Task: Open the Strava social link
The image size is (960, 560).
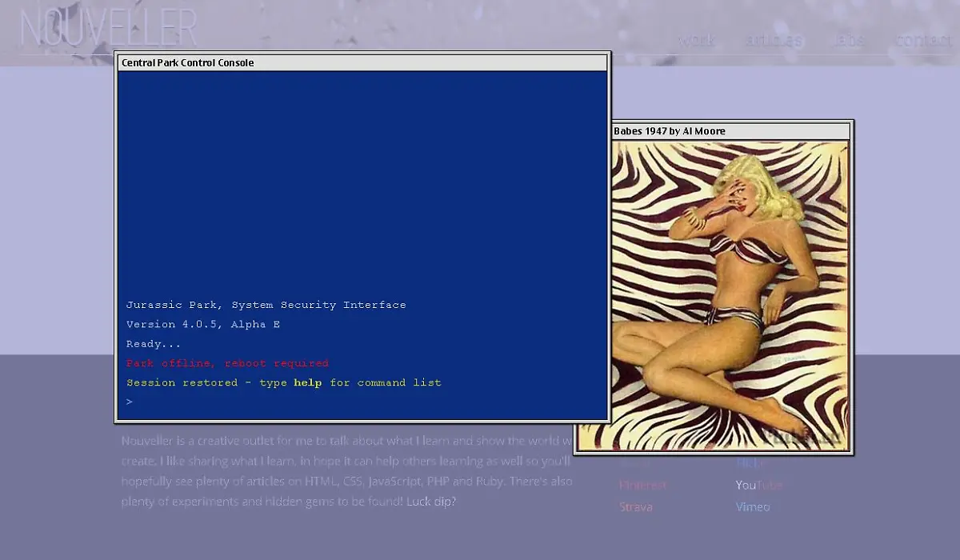Action: pyautogui.click(x=636, y=506)
